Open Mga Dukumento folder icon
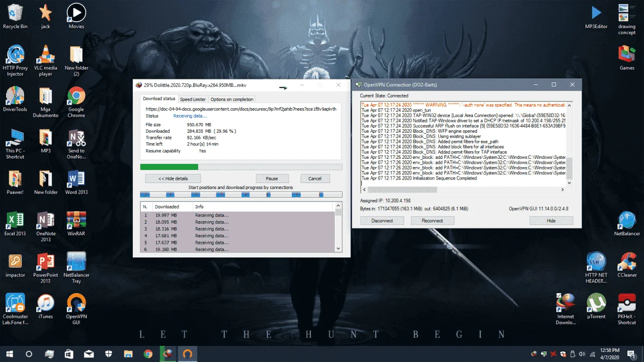Screen dimensions: 644x362 [46, 102]
